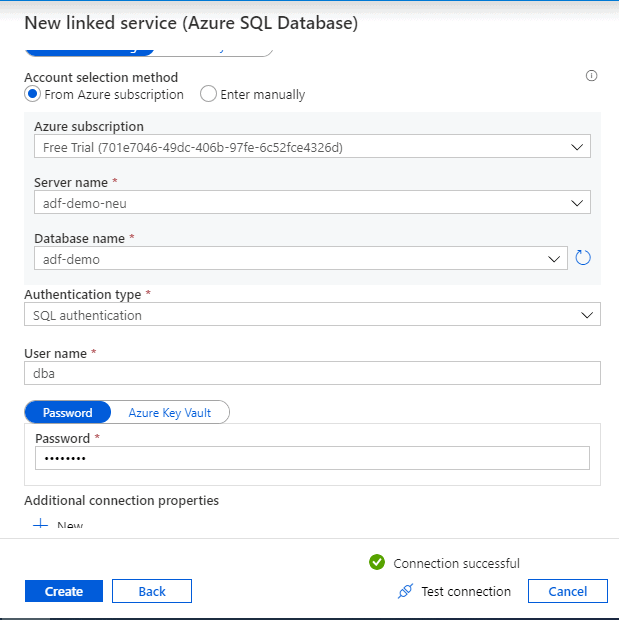619x620 pixels.
Task: Click the plus icon to add New property
Action: point(41,526)
